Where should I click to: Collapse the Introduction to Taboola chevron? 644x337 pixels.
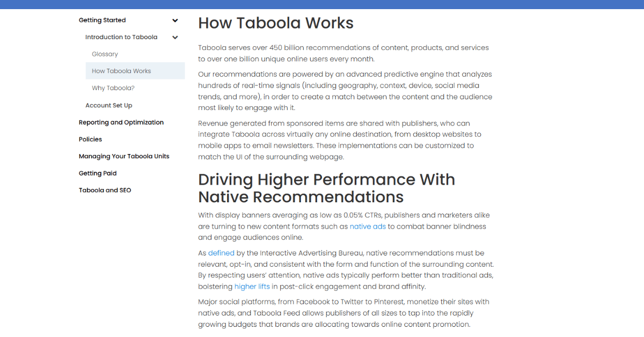[175, 38]
